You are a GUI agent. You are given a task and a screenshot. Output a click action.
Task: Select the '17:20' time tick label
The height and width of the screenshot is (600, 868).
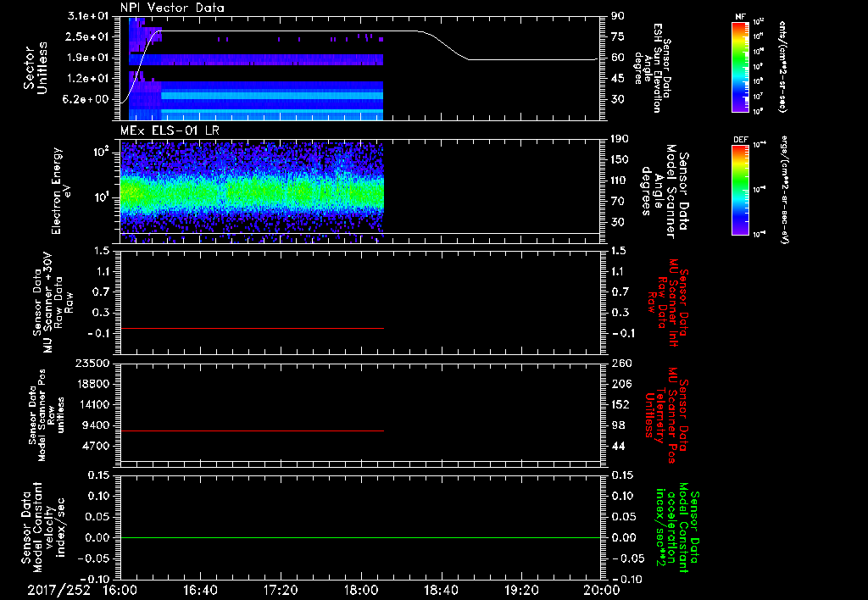click(281, 590)
